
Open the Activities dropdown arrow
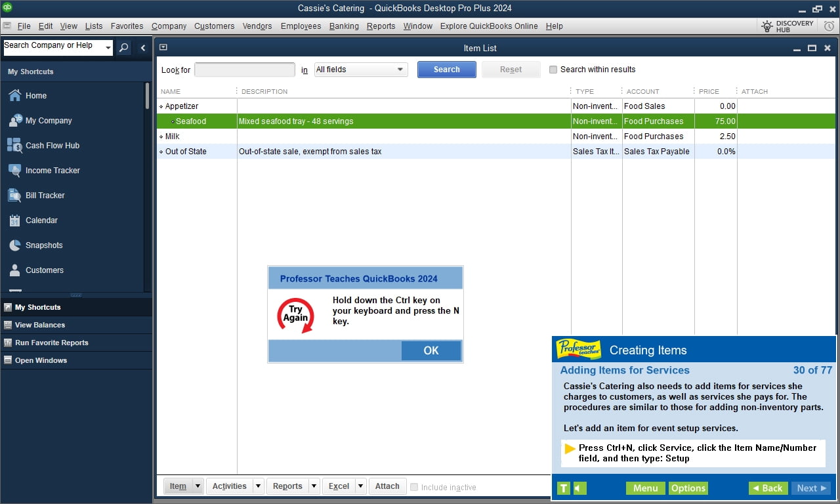click(x=258, y=486)
